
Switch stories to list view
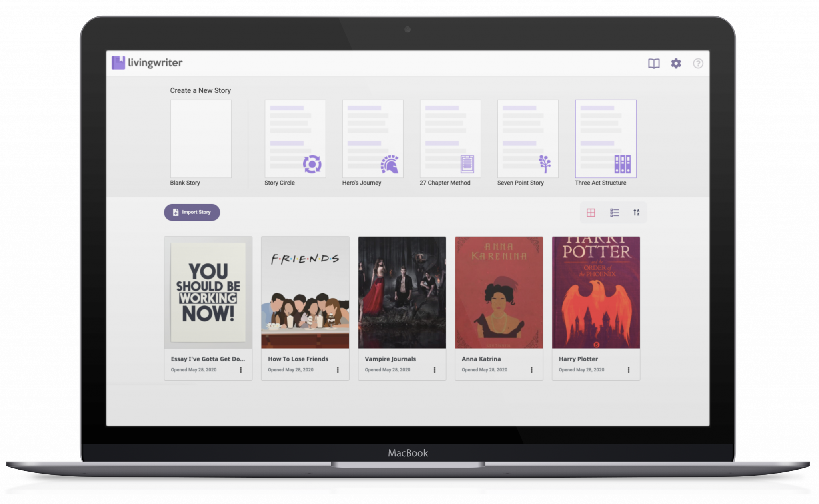click(x=615, y=212)
